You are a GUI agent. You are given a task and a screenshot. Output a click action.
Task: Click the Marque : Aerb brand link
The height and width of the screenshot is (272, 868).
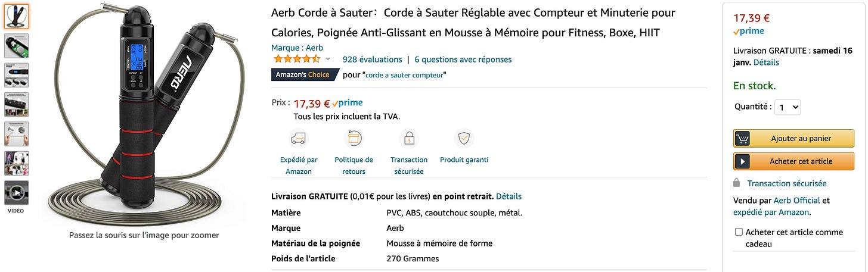pos(297,48)
